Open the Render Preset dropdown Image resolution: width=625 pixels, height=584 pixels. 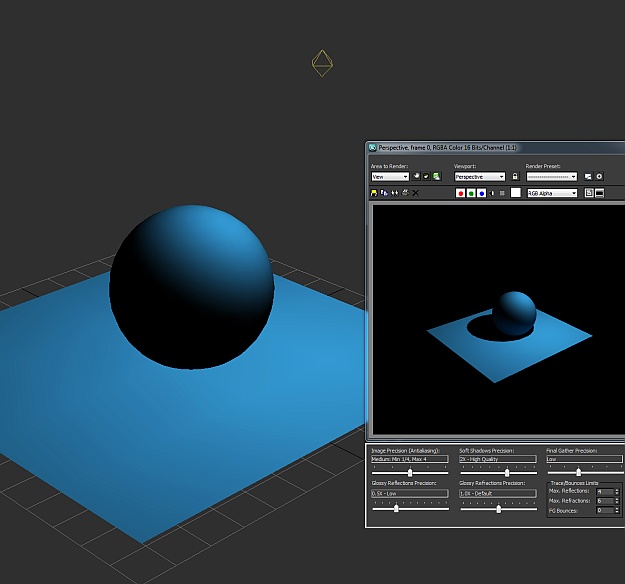(x=551, y=177)
